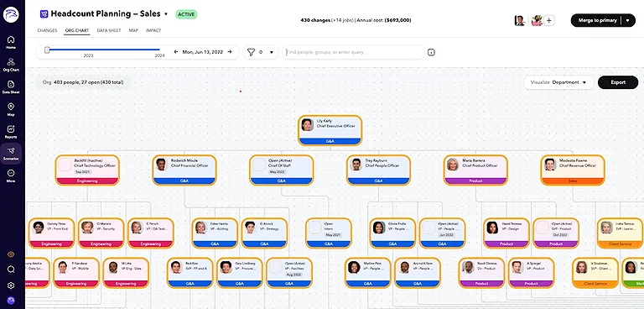Toggle the eye visibility icon in sidebar
Viewport: 644px width, 309px height.
click(11, 254)
